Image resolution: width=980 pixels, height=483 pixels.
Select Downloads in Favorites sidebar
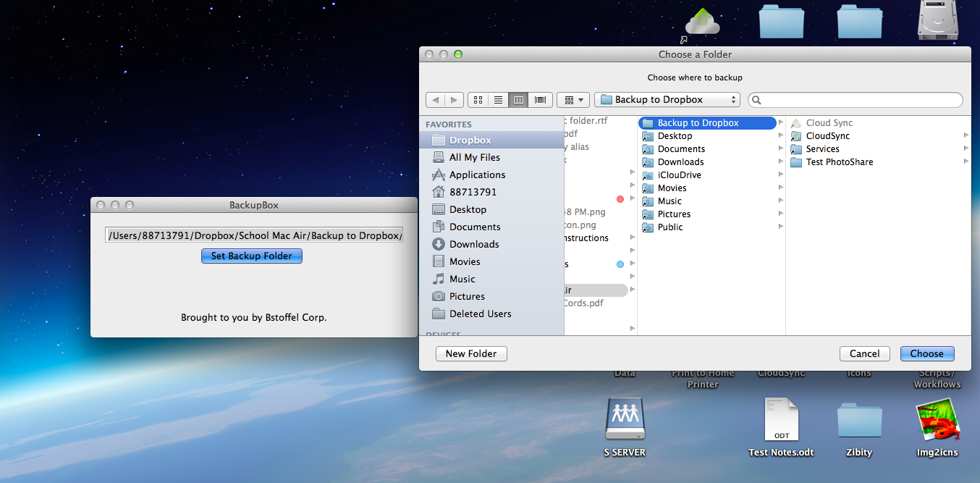491,244
